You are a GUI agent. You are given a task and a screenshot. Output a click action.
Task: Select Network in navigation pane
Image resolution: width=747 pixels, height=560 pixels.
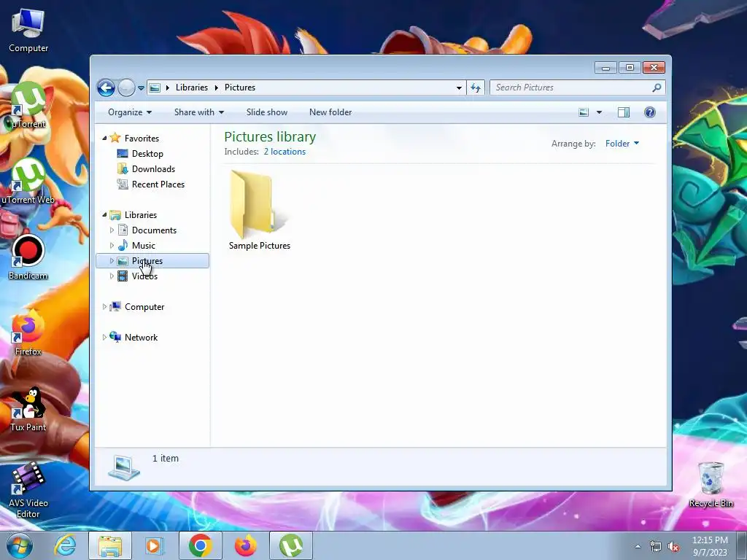point(141,338)
